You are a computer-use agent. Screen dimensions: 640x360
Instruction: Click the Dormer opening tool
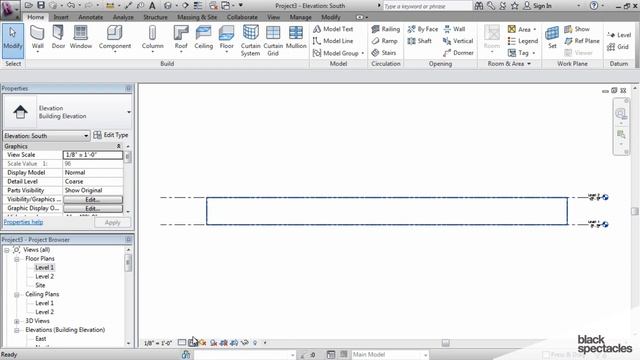[x=458, y=53]
